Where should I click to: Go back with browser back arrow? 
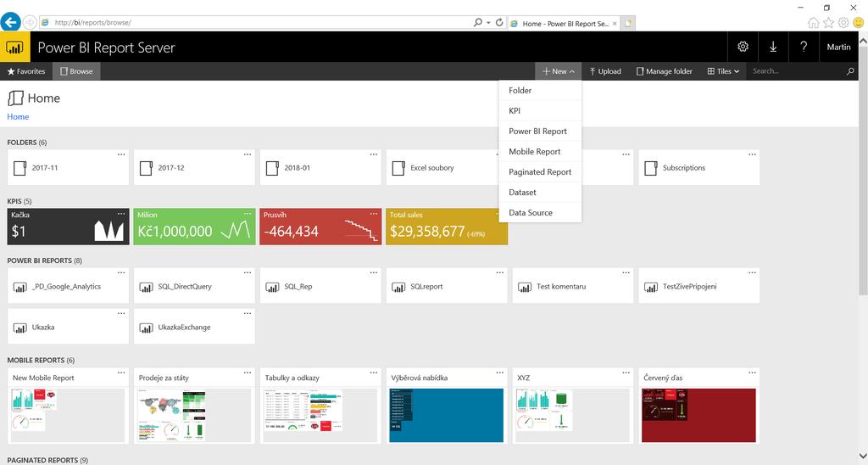(x=10, y=22)
